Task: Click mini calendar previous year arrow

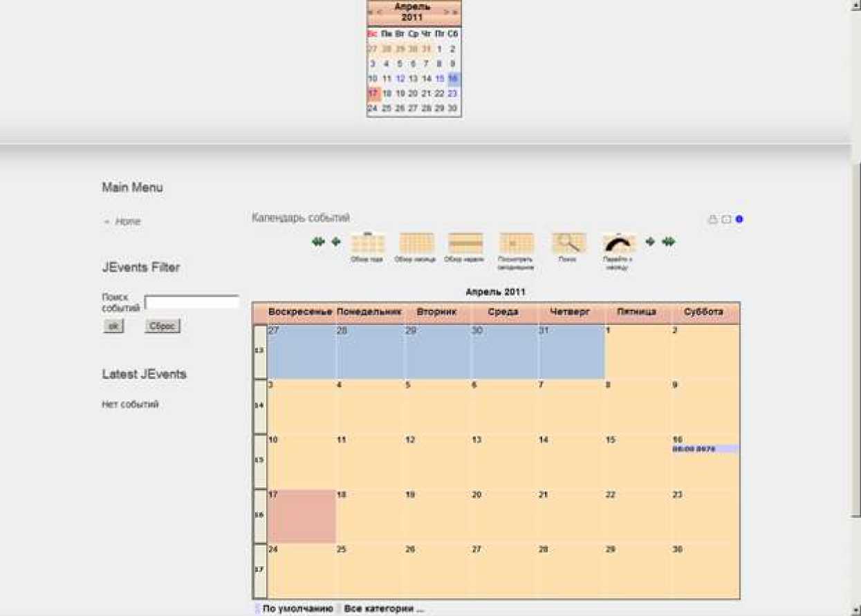Action: tap(371, 12)
